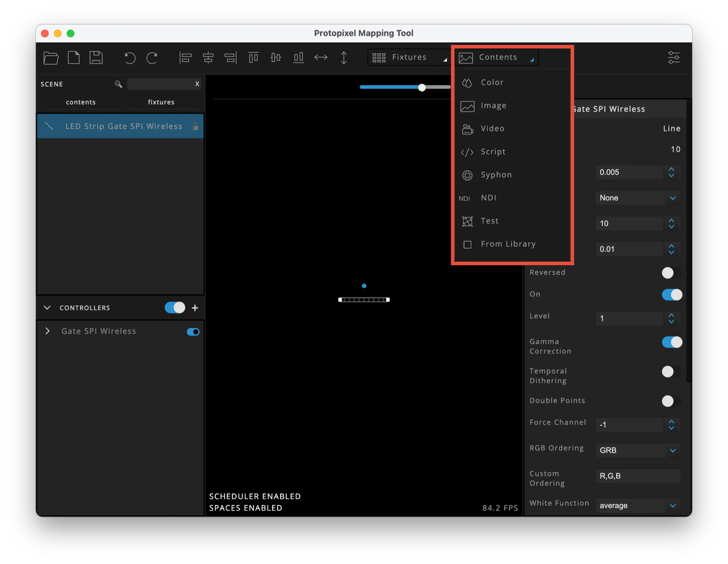The height and width of the screenshot is (564, 728).
Task: Clear the scene search with X
Action: pos(197,84)
